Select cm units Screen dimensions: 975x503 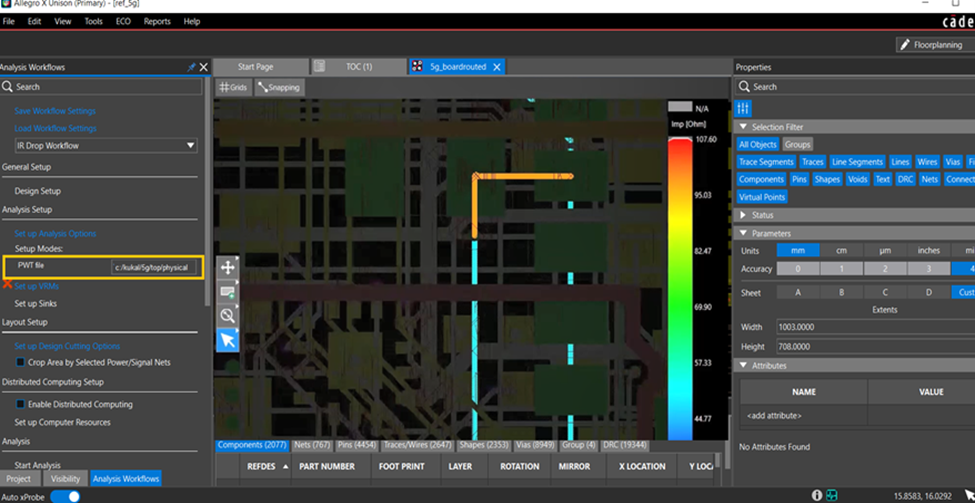[841, 251]
